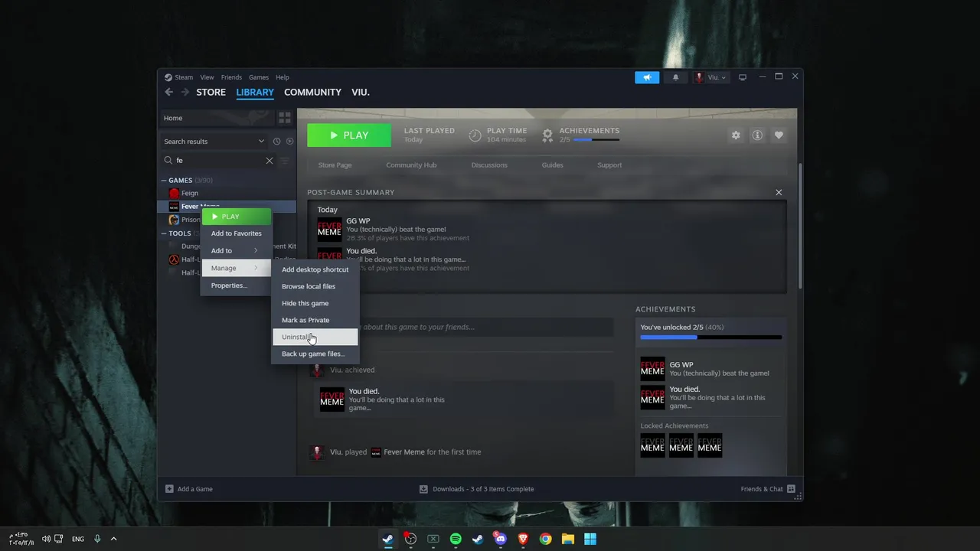This screenshot has height=551, width=980.
Task: Open the VIU. profile tab
Action: 361,92
